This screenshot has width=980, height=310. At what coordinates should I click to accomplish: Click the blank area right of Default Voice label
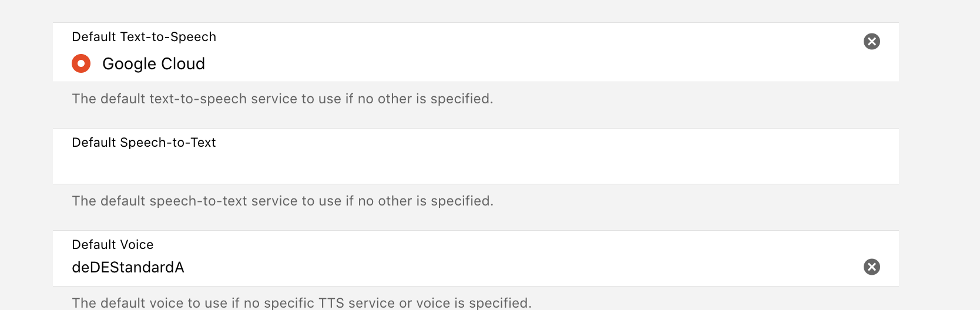pyautogui.click(x=470, y=245)
